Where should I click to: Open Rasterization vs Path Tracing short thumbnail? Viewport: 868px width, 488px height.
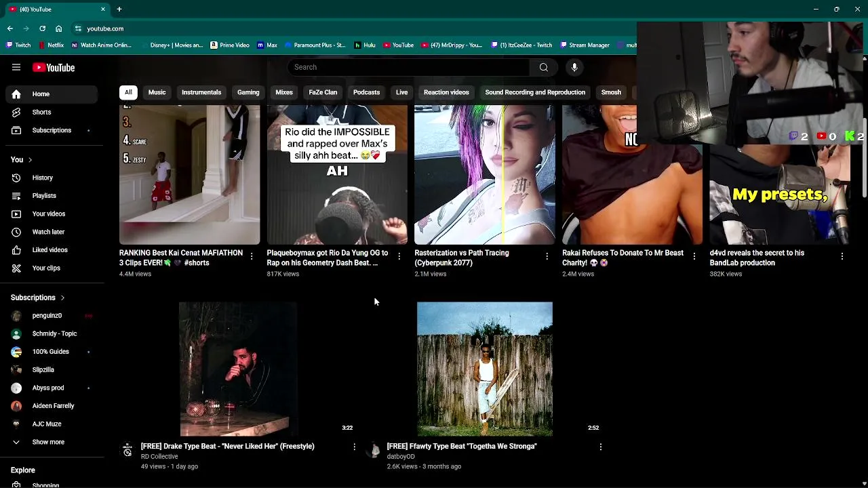[x=484, y=175]
